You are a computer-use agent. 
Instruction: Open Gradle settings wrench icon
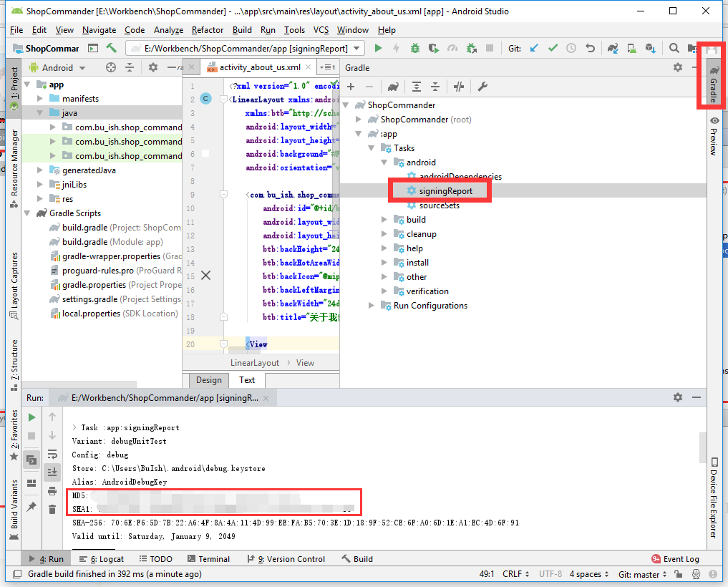(x=482, y=87)
